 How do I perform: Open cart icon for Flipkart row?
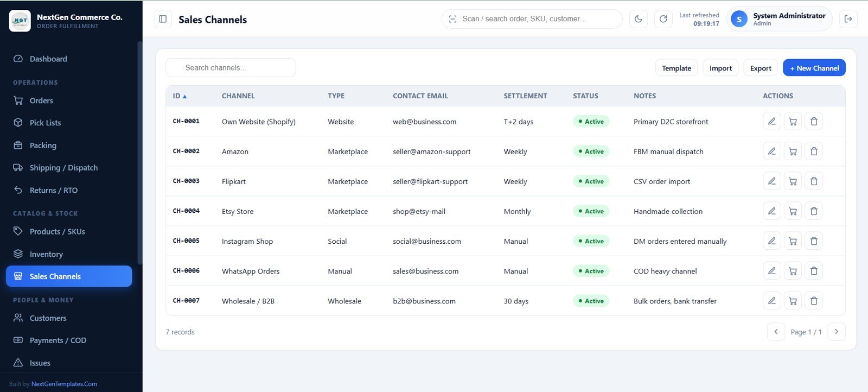pos(793,181)
